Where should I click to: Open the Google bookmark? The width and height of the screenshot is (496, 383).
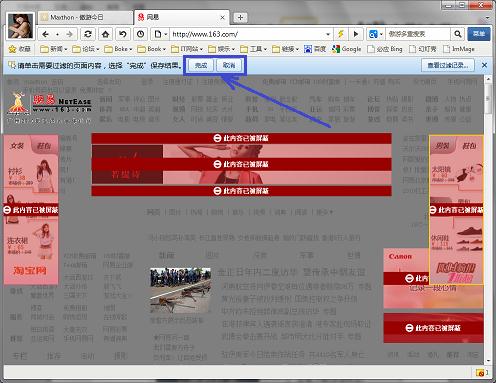347,49
